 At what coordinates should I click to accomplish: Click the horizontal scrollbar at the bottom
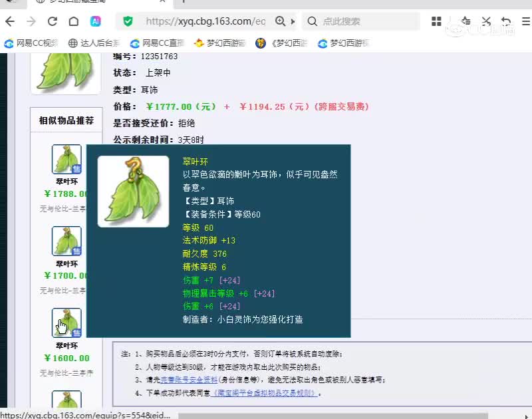coord(333,416)
